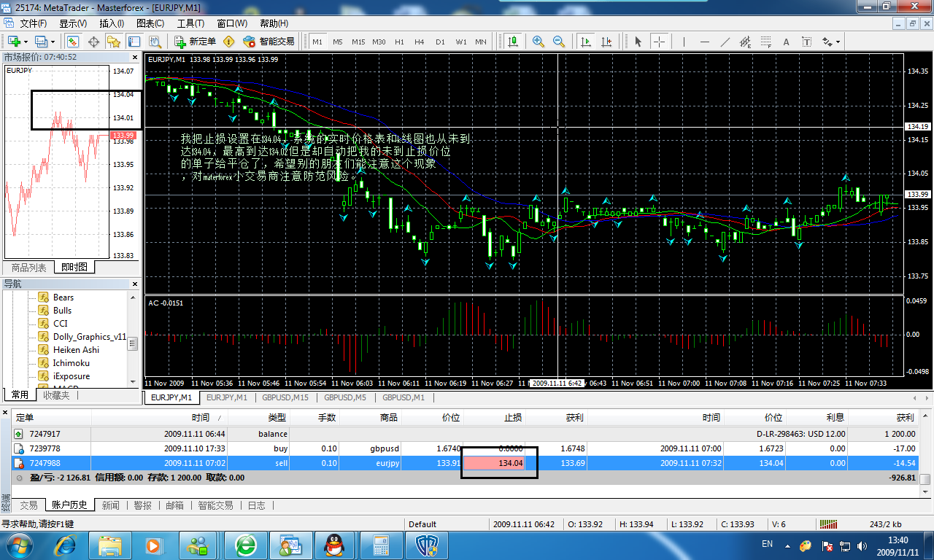The height and width of the screenshot is (560, 934).
Task: Switch to M5 timeframe
Action: 338,42
